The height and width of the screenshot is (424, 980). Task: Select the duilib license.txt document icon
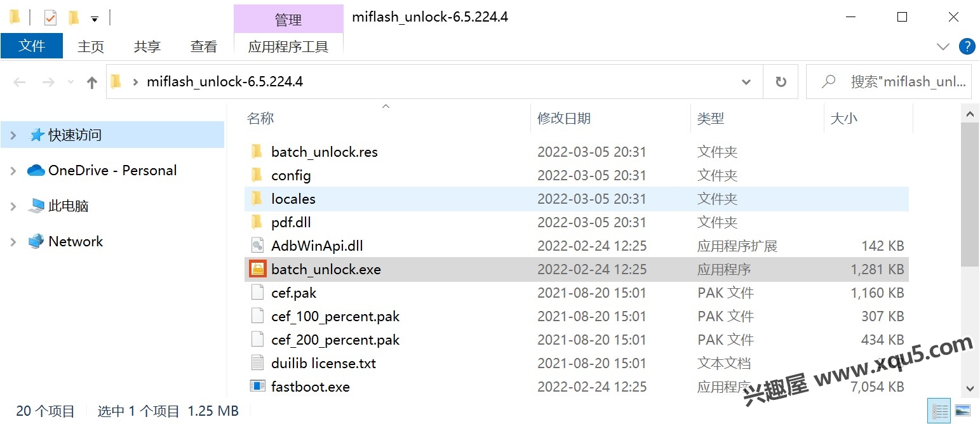pos(257,363)
